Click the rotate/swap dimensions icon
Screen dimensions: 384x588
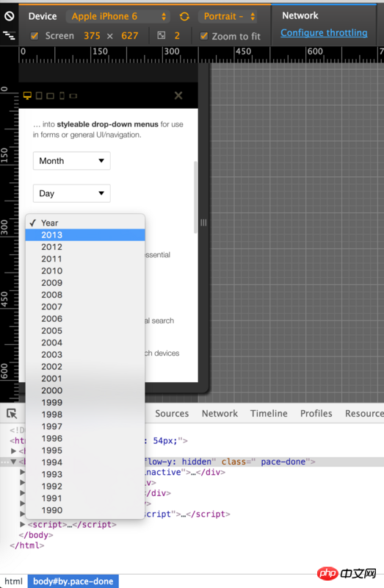coord(184,16)
